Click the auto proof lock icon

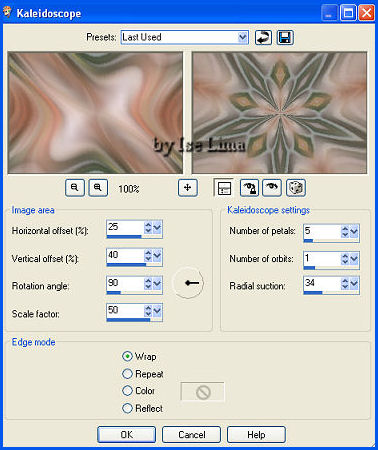click(x=249, y=188)
